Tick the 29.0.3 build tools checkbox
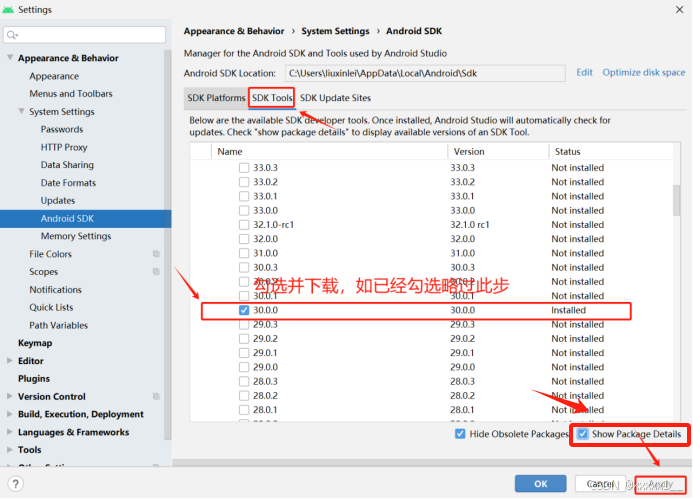This screenshot has width=693, height=499. click(x=244, y=325)
